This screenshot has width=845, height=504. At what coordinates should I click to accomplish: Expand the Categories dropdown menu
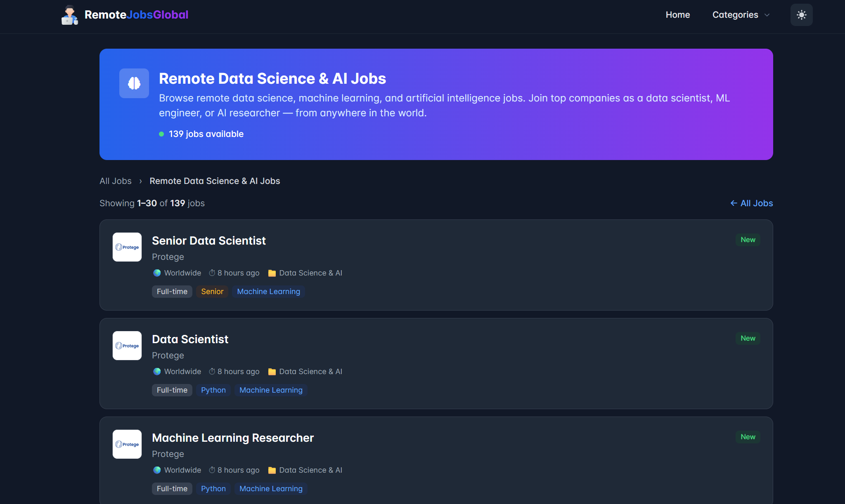(x=735, y=15)
